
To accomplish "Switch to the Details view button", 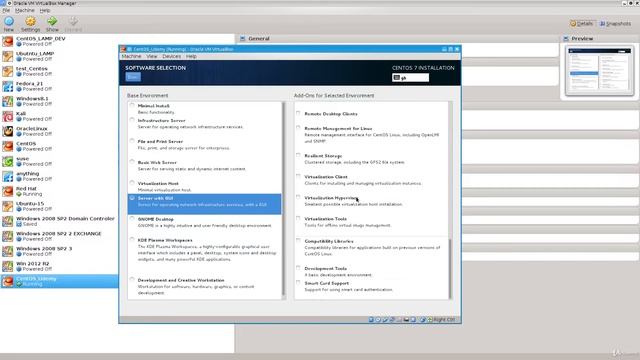I will (582, 24).
